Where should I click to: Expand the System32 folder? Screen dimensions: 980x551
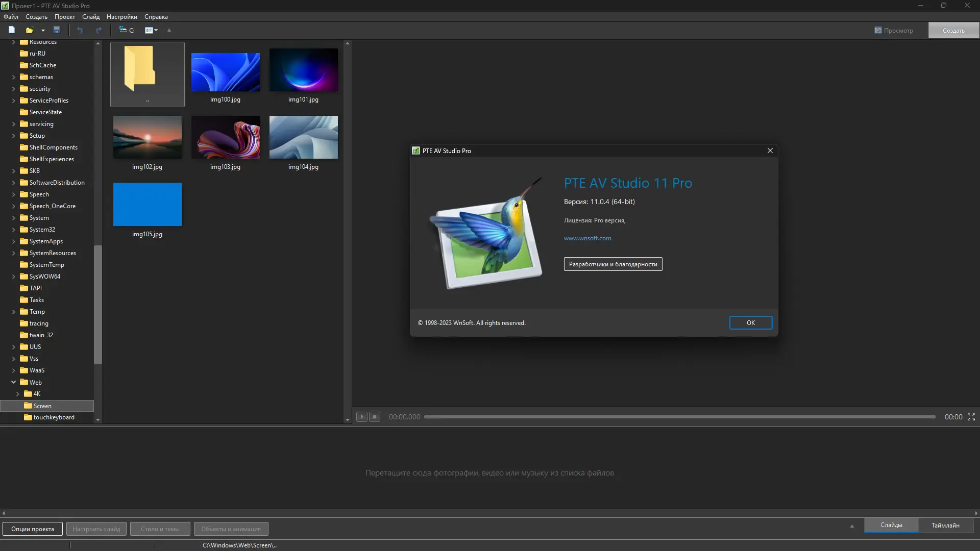14,230
